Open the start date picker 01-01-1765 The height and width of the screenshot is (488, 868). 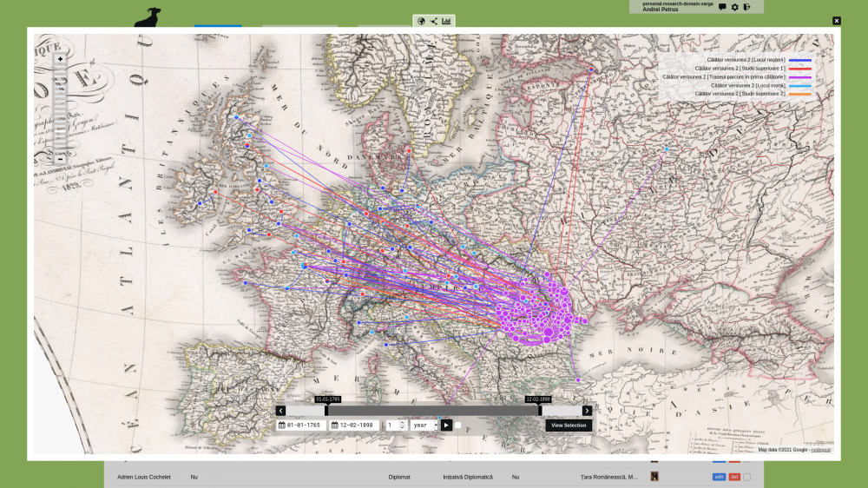(300, 425)
